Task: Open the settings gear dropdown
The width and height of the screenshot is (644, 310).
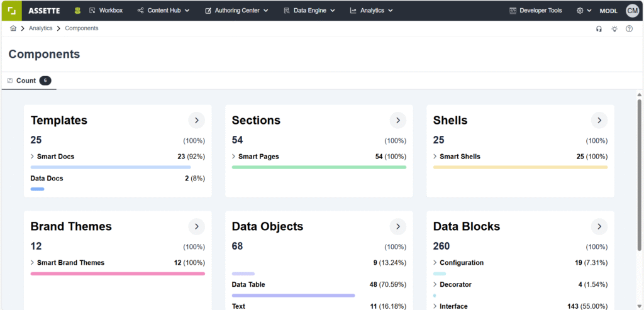Action: pyautogui.click(x=584, y=11)
